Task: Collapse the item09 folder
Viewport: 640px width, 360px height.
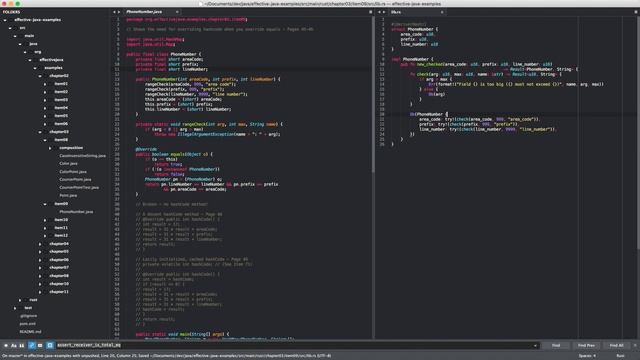Action: (x=45, y=204)
